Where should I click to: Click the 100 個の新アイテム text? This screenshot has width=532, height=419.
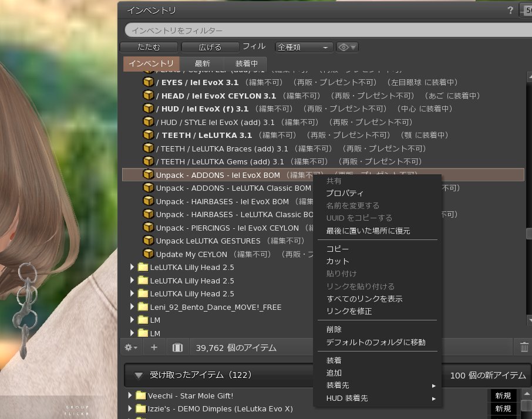click(x=488, y=375)
